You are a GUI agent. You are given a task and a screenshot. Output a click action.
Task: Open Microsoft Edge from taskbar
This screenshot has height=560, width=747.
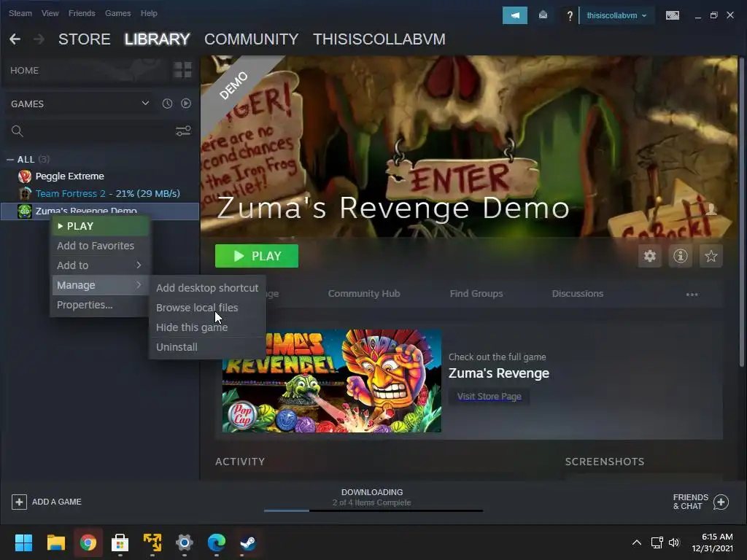pyautogui.click(x=216, y=542)
